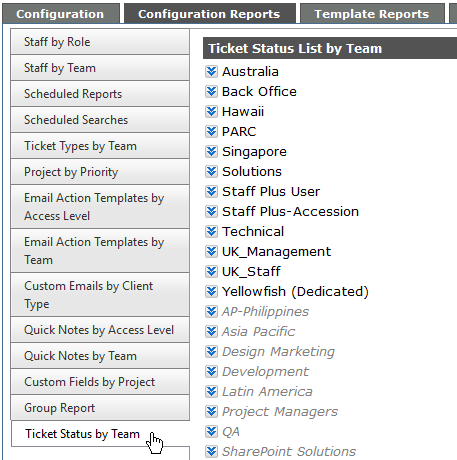The image size is (457, 460).
Task: Expand the QA team chevron icon
Action: [x=211, y=431]
